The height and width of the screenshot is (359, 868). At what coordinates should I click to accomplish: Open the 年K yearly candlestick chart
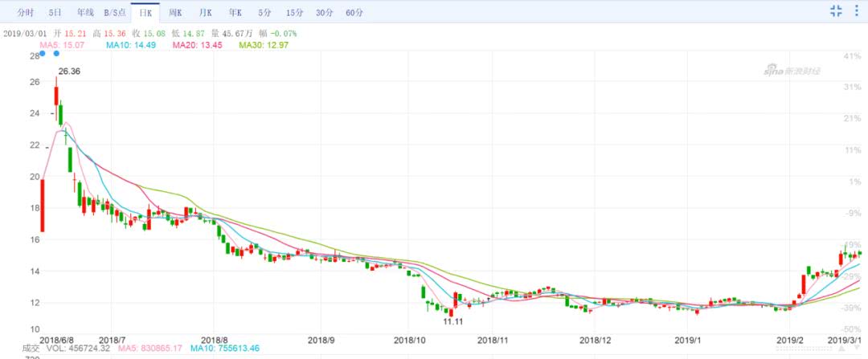click(x=235, y=13)
